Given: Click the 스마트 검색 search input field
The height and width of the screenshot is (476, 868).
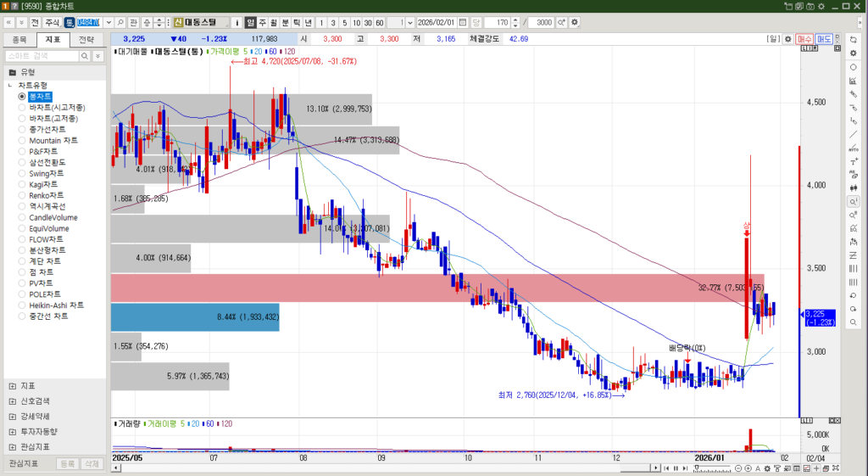Looking at the screenshot, I should [42, 56].
